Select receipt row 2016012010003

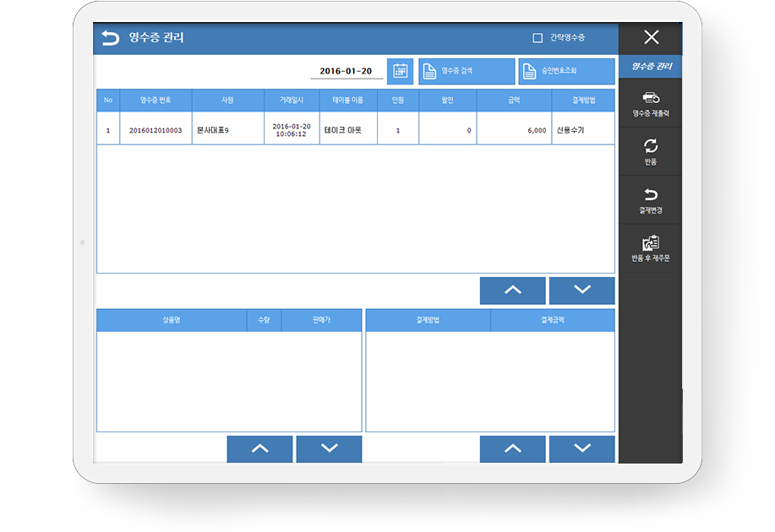click(x=156, y=131)
